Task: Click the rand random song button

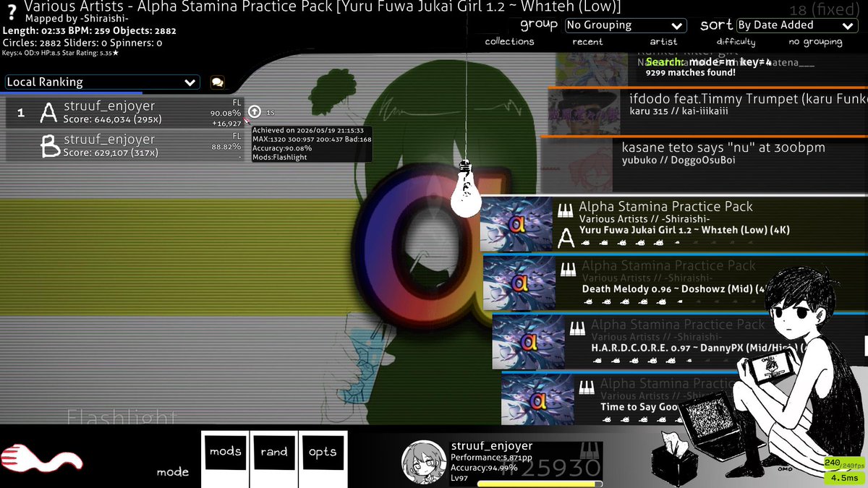Action: pyautogui.click(x=274, y=459)
